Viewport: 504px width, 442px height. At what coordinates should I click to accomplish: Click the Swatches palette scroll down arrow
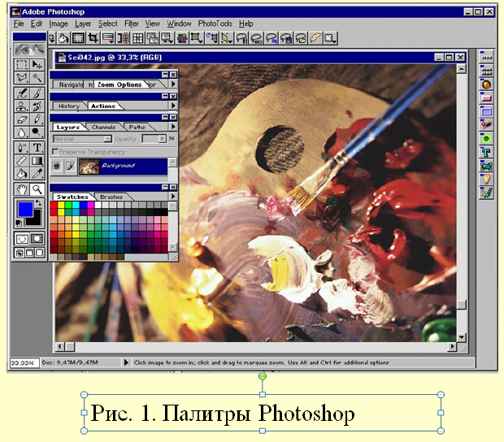point(172,247)
